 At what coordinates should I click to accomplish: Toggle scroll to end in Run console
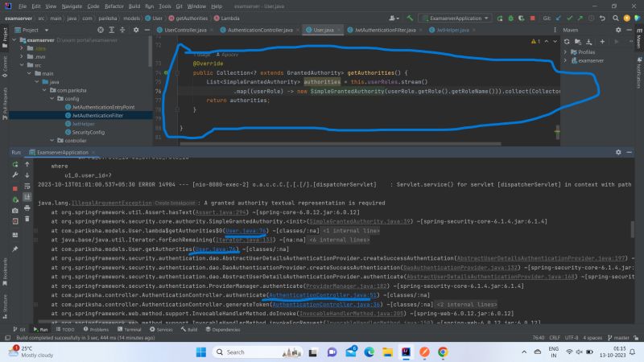(x=27, y=197)
